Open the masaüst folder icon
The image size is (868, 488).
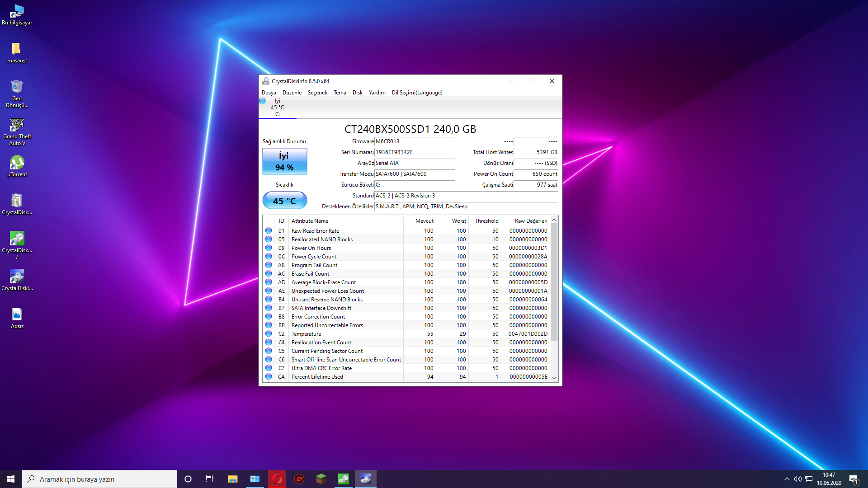point(17,52)
